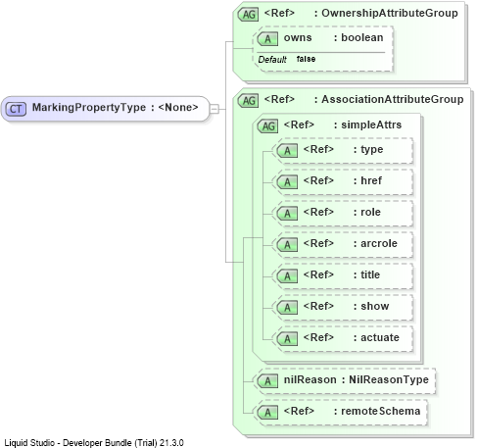Image resolution: width=477 pixels, height=448 pixels.
Task: Click the A icon of arcrole attribute
Action: tap(287, 245)
